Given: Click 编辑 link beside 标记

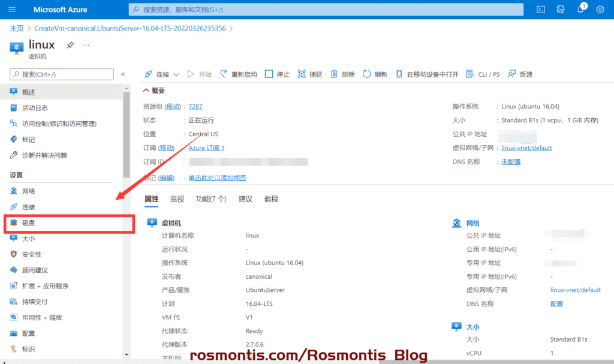Looking at the screenshot, I should pyautogui.click(x=167, y=178).
